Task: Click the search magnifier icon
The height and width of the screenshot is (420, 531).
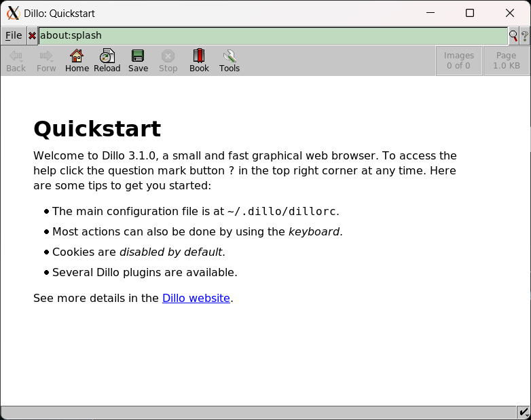Action: 513,35
